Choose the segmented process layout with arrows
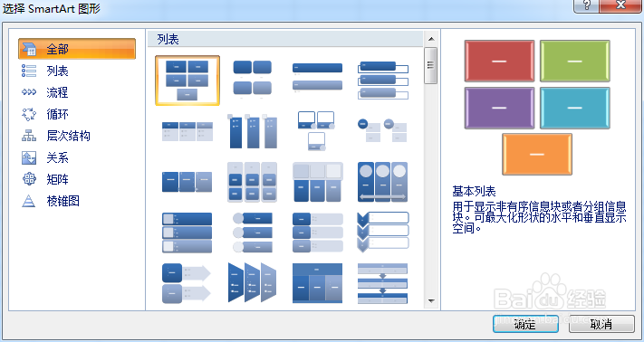 383,283
